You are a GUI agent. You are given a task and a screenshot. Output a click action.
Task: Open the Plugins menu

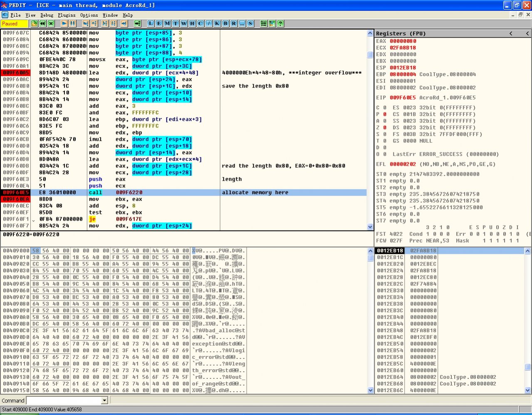coord(67,15)
